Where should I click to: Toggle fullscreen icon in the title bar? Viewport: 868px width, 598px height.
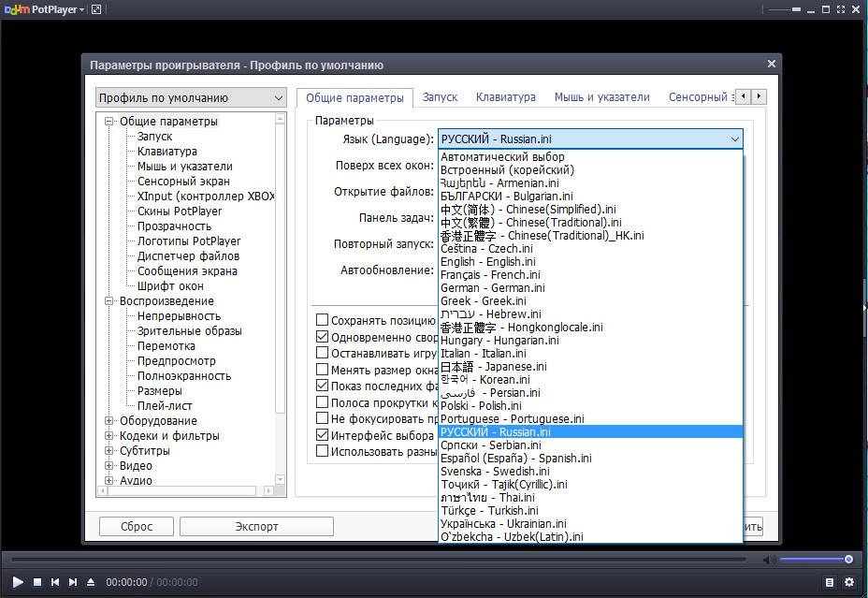pyautogui.click(x=841, y=9)
